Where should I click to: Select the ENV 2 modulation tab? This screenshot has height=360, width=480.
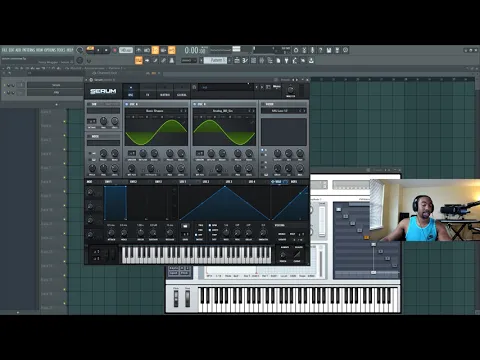133,182
